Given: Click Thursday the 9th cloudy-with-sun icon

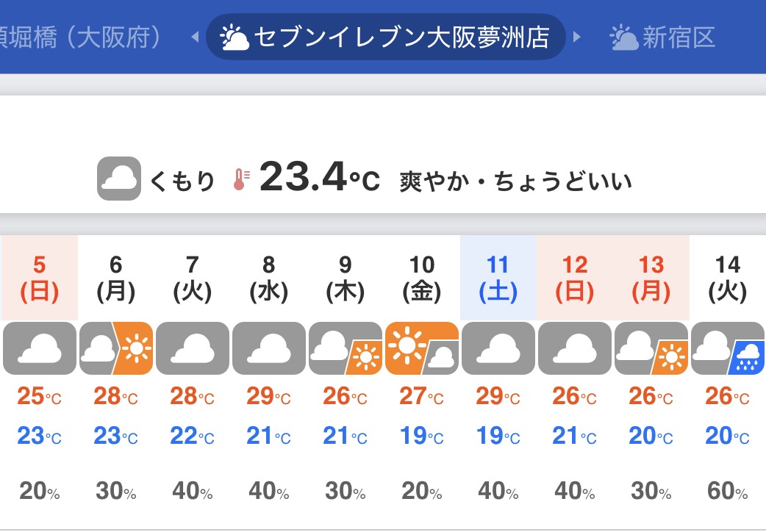Looking at the screenshot, I should (346, 348).
